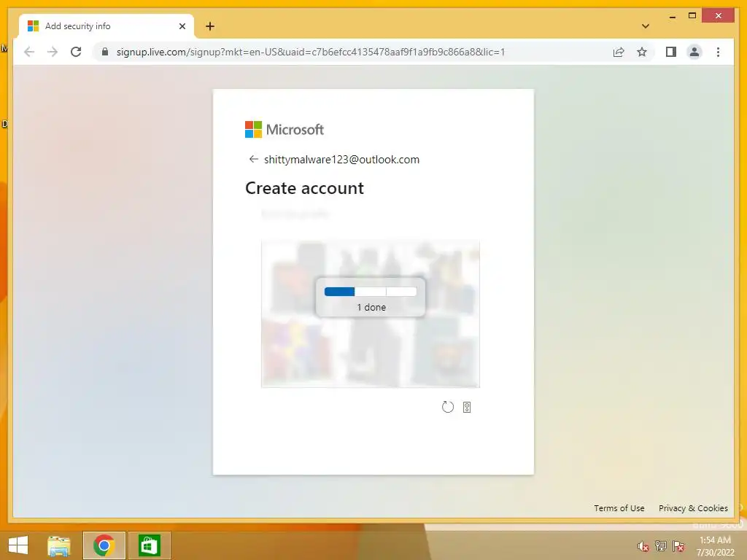Reload the signup page
Viewport: 747px width, 560px height.
tap(76, 52)
